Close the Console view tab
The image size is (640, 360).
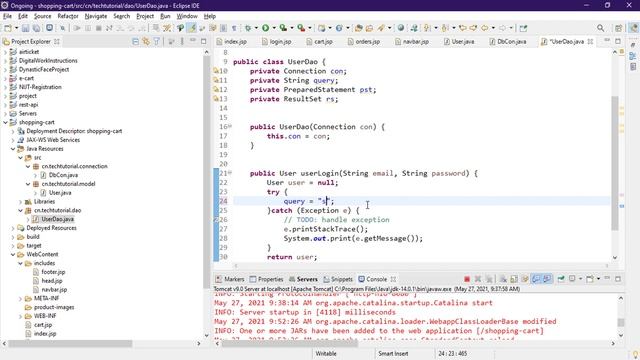pos(393,279)
